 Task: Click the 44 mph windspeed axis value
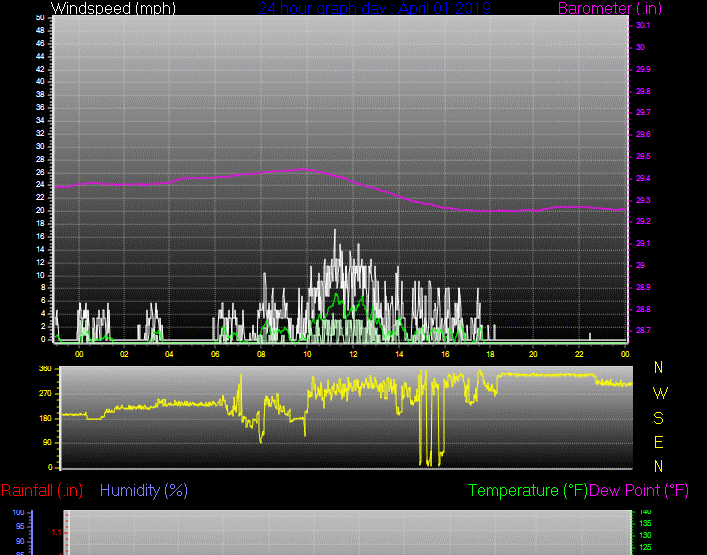40,56
